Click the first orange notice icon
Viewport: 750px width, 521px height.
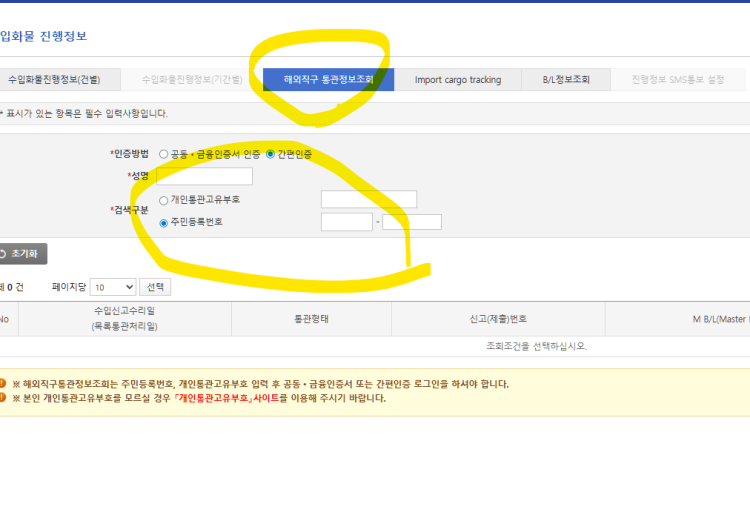coord(3,384)
